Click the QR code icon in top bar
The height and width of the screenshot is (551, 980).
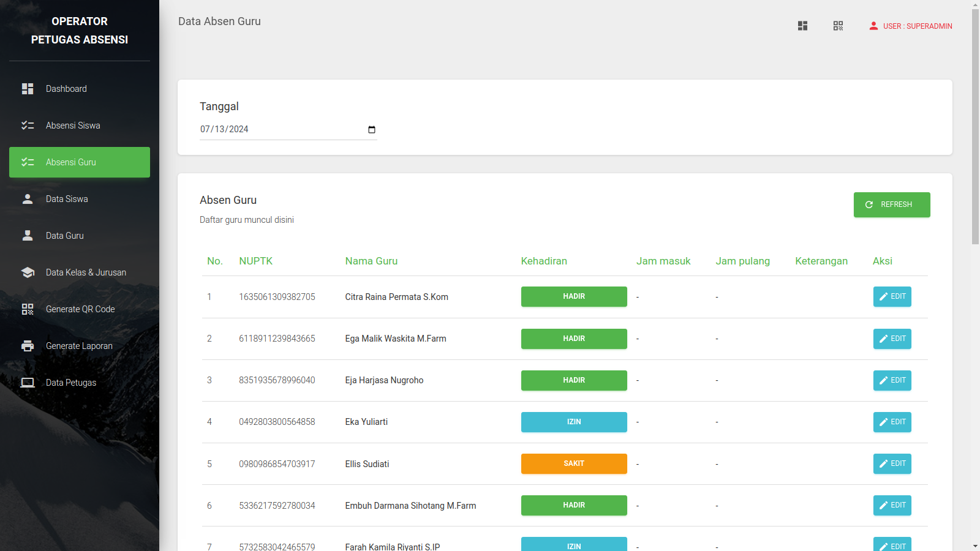coord(838,26)
